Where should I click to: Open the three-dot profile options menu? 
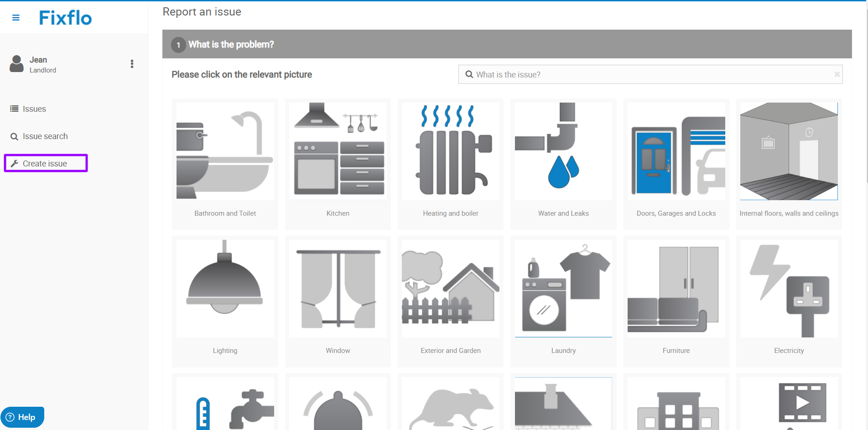pos(132,64)
